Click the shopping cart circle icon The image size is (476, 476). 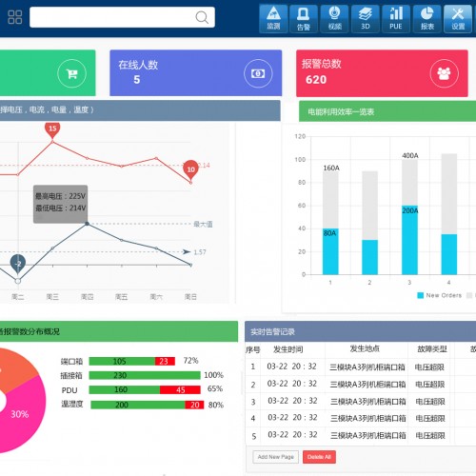point(71,73)
